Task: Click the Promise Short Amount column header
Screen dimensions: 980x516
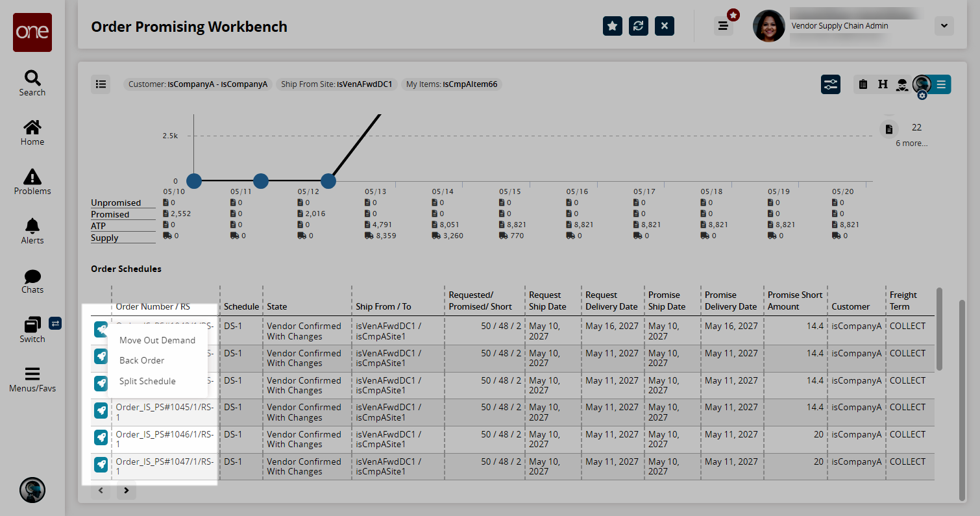Action: pos(795,301)
